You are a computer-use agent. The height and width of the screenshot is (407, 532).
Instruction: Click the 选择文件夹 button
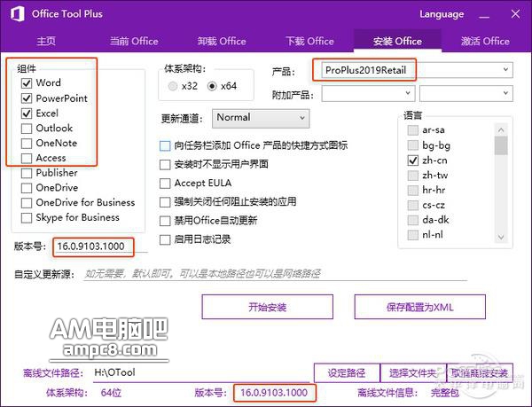pos(413,373)
